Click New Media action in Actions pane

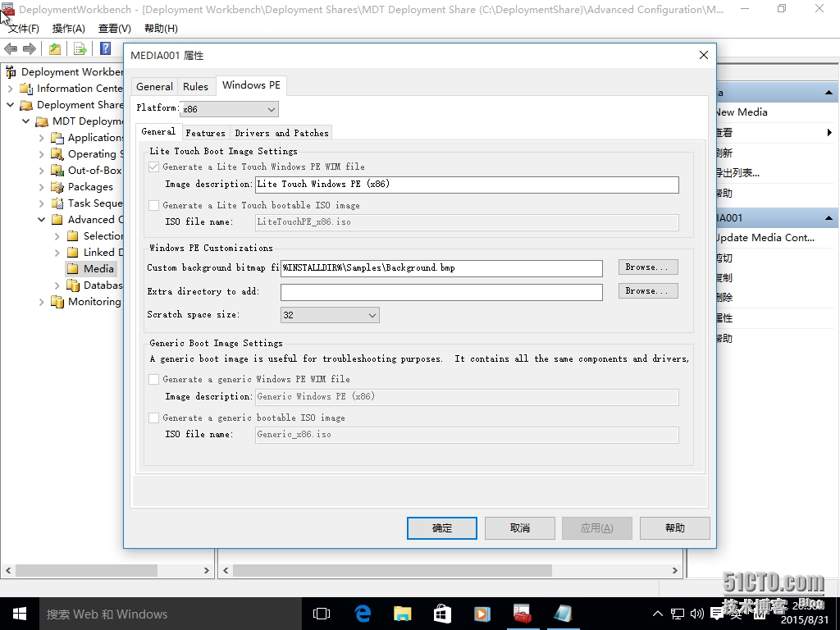pyautogui.click(x=742, y=112)
